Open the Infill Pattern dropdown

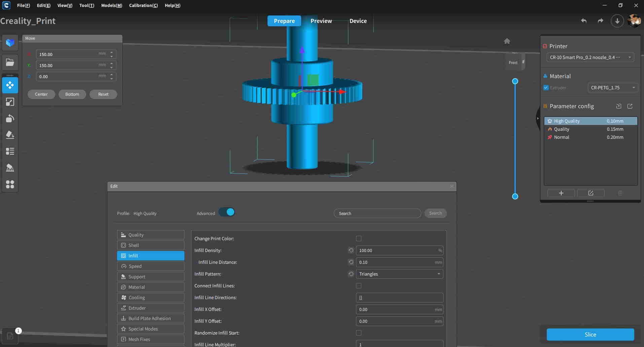(x=399, y=274)
